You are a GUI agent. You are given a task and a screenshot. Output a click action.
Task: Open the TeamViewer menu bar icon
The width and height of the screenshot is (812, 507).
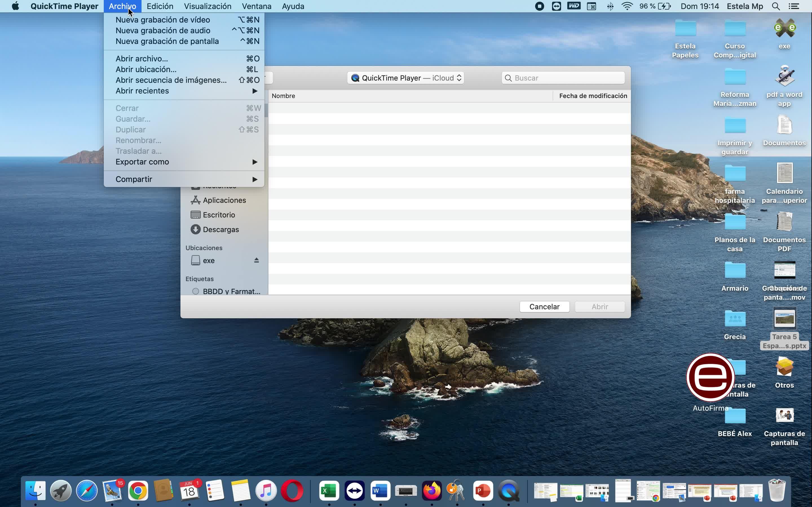[x=556, y=6]
